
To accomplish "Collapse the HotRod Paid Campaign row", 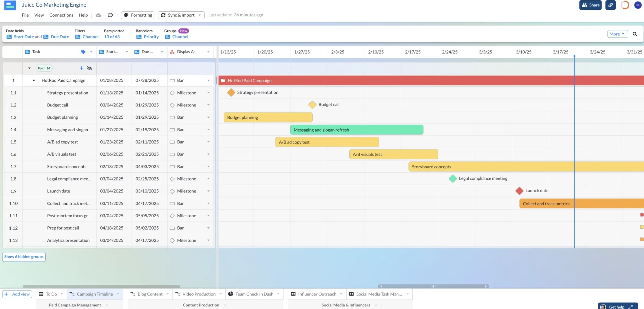I will (x=34, y=80).
